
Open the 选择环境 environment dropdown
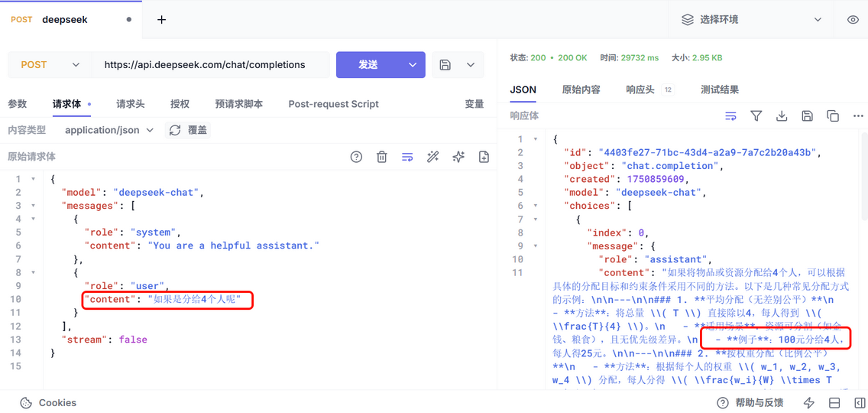pyautogui.click(x=752, y=19)
